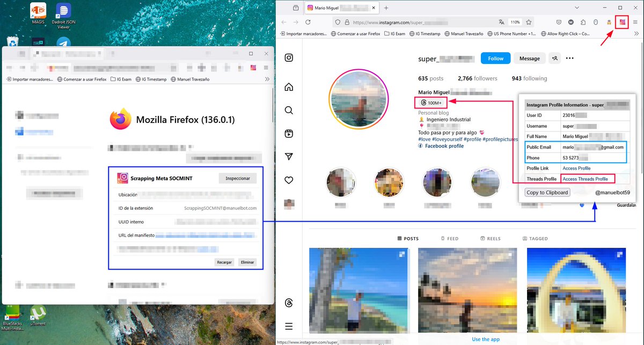Click the similar accounts add-person icon
The image size is (644, 345).
(555, 58)
